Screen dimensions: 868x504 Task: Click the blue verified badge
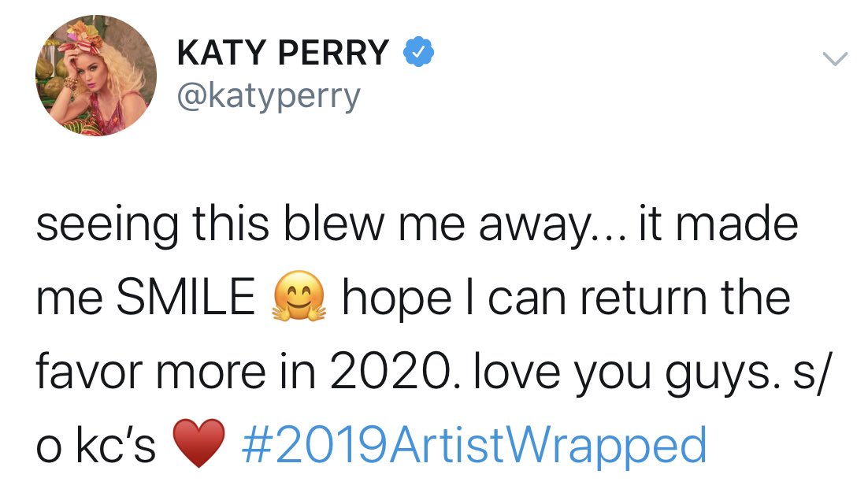[x=418, y=52]
